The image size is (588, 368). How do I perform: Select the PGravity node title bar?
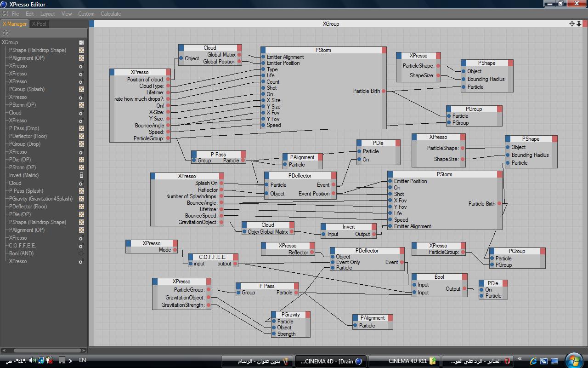click(290, 315)
